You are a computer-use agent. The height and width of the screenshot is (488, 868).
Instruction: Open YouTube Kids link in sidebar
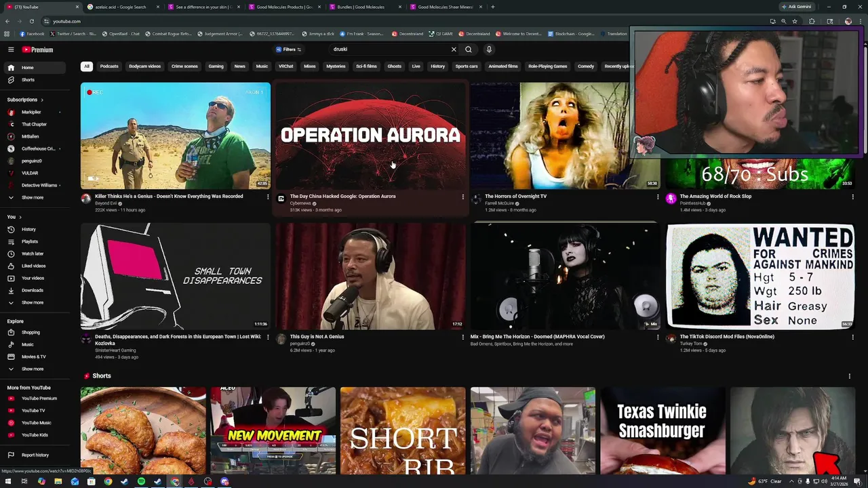click(x=33, y=435)
